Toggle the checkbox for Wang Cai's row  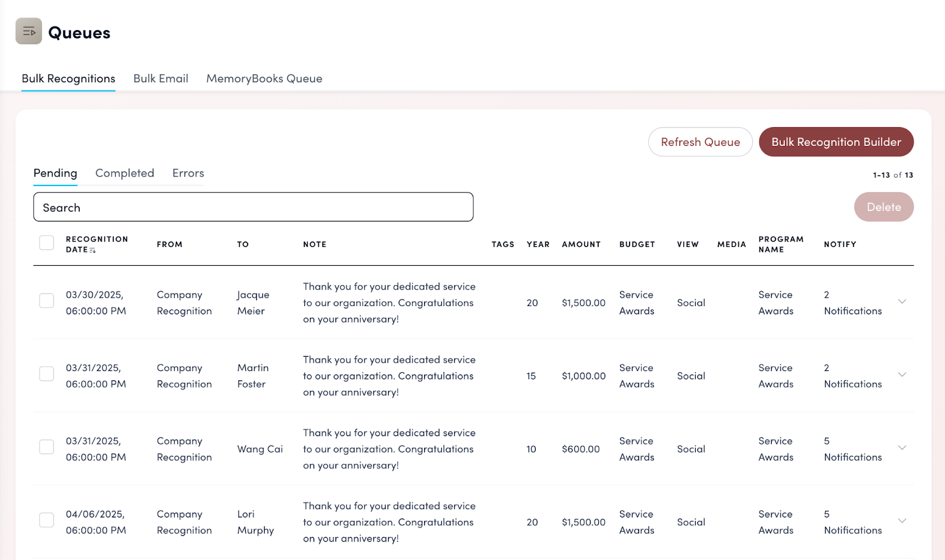point(47,447)
